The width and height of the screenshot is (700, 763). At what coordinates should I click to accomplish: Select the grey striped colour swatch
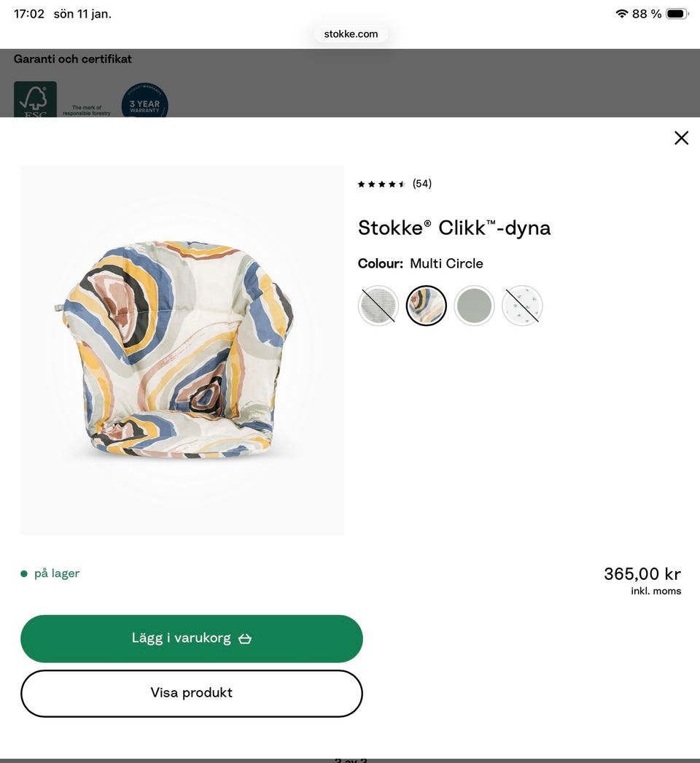378,305
